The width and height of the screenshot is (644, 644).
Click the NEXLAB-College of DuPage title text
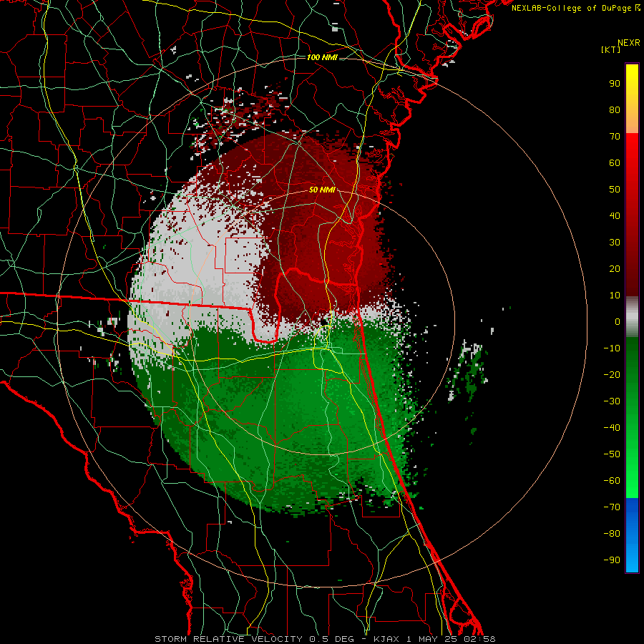(575, 8)
